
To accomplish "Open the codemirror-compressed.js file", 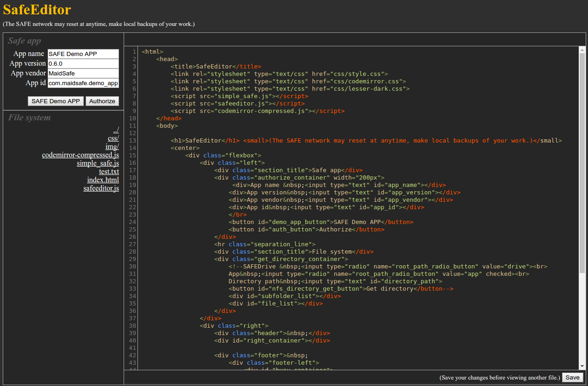I will click(x=81, y=155).
